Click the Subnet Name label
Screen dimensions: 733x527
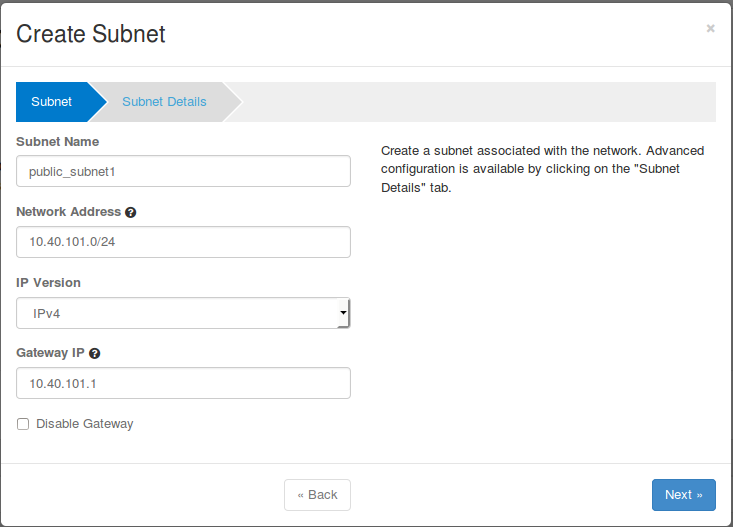(x=57, y=141)
